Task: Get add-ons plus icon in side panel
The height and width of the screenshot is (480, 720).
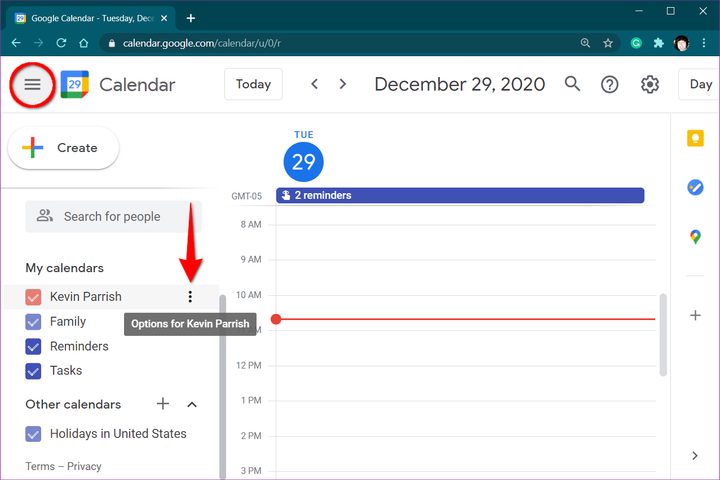Action: pos(695,315)
